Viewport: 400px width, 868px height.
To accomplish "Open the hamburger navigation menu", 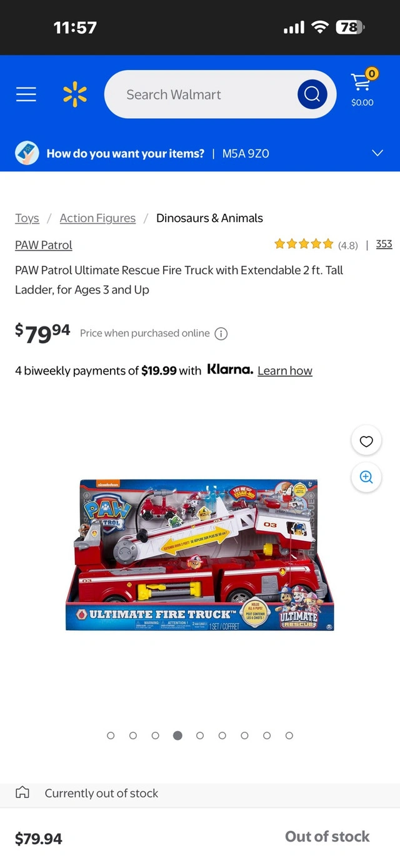I will click(26, 94).
